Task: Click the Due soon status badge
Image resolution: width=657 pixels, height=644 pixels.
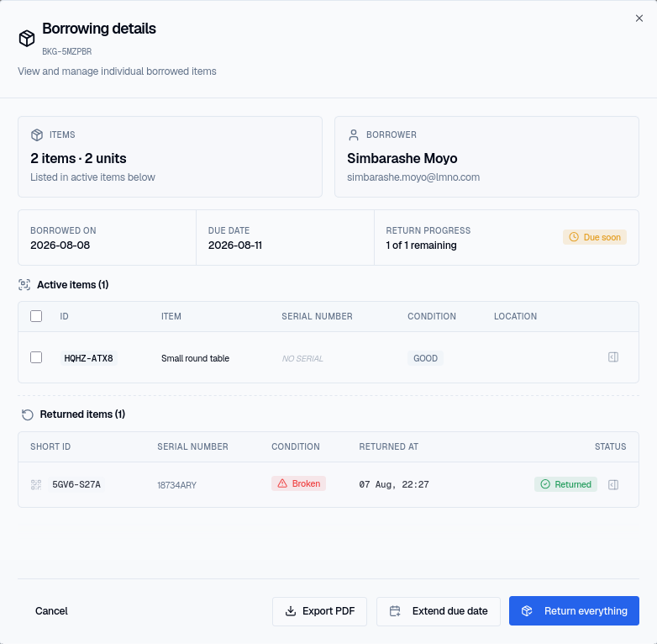Action: point(595,237)
